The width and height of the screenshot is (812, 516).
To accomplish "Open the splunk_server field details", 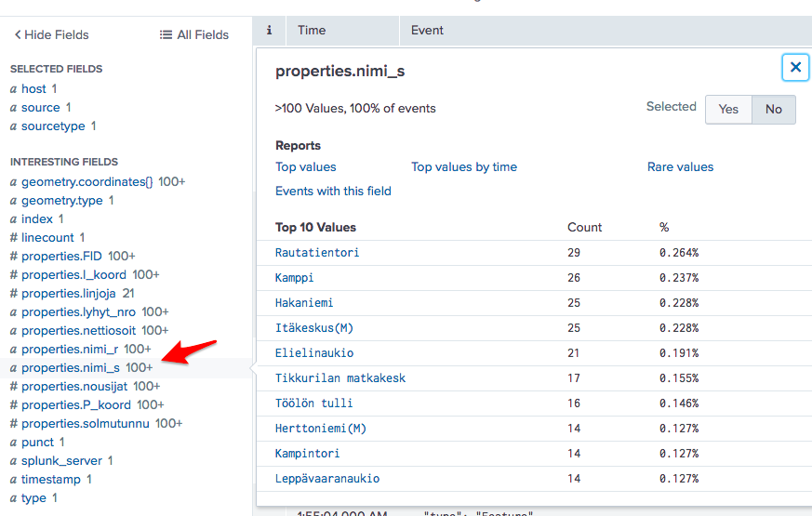I will pos(61,461).
